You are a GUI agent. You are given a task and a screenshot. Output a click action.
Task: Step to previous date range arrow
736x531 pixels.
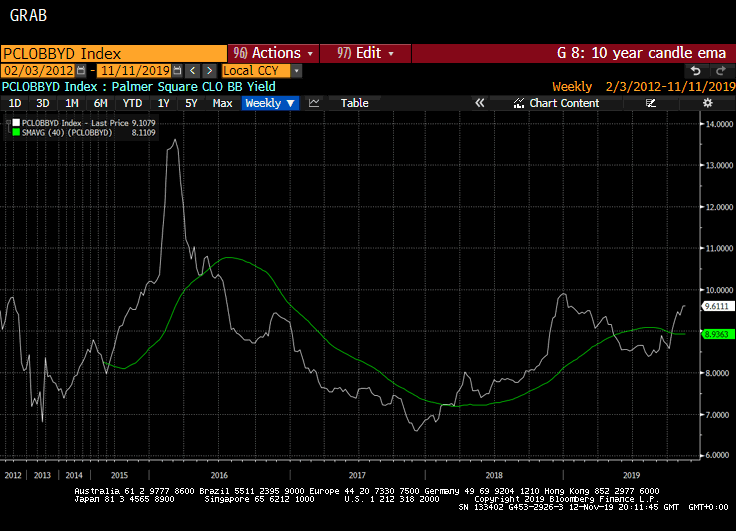193,71
